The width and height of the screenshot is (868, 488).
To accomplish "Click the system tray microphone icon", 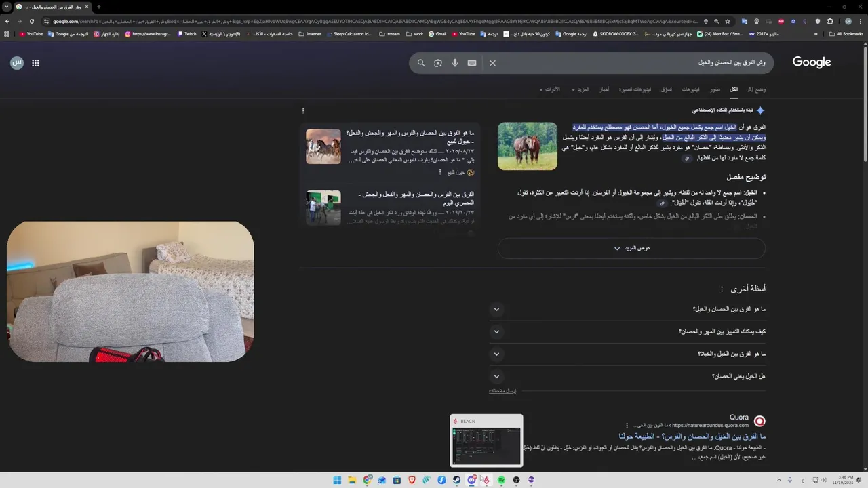I will 789,480.
